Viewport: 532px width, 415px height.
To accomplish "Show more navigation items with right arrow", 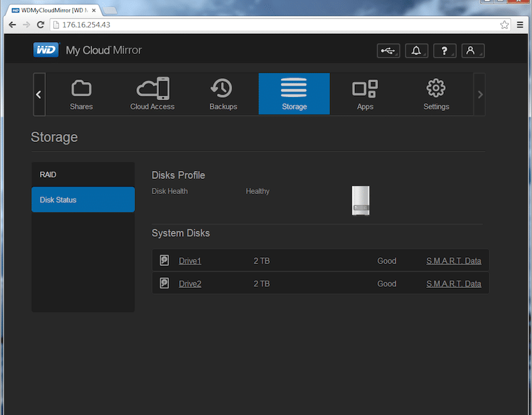I will tap(480, 95).
